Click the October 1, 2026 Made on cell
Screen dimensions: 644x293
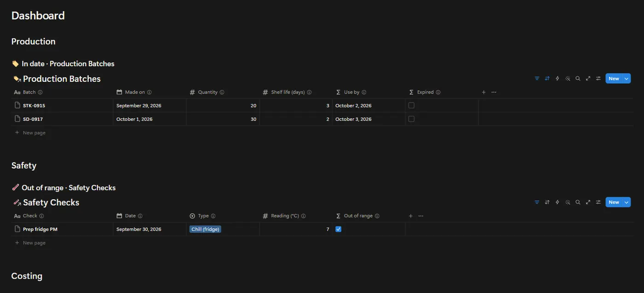click(149, 119)
